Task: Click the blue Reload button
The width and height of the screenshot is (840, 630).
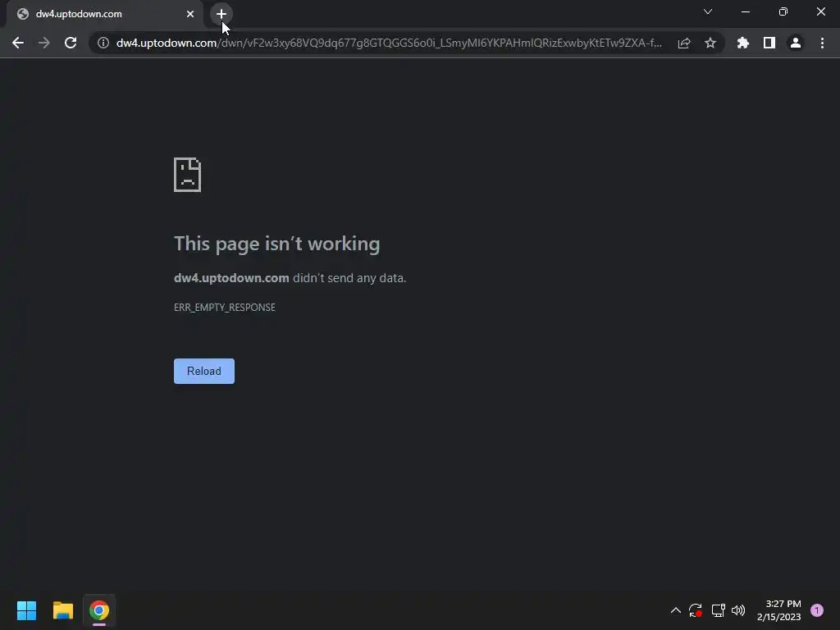Action: pos(204,372)
